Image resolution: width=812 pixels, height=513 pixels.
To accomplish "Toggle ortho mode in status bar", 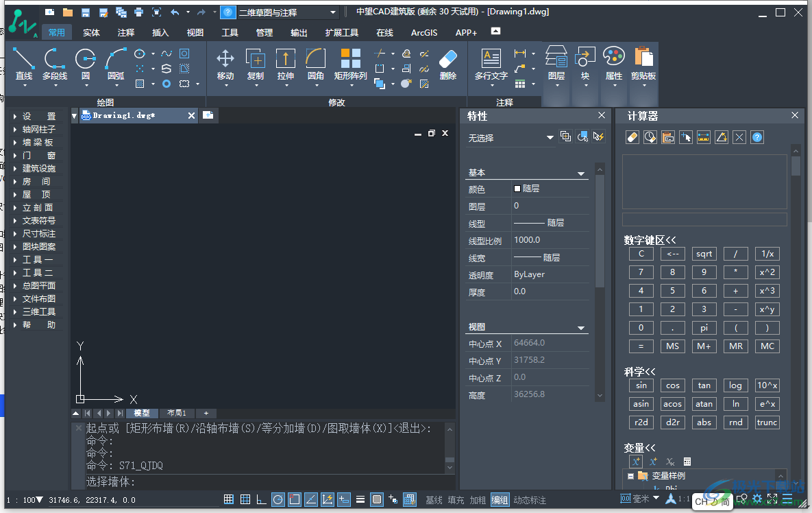I will (262, 499).
